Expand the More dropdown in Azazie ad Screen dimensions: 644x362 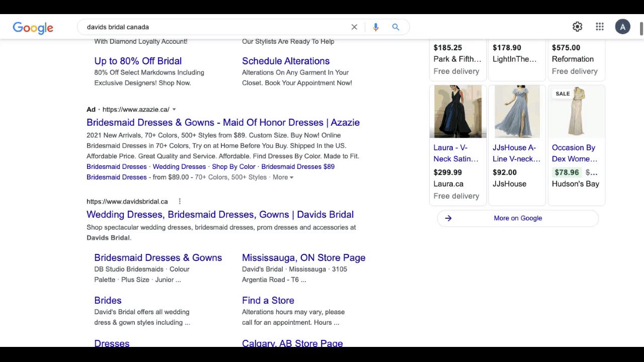[x=283, y=177]
